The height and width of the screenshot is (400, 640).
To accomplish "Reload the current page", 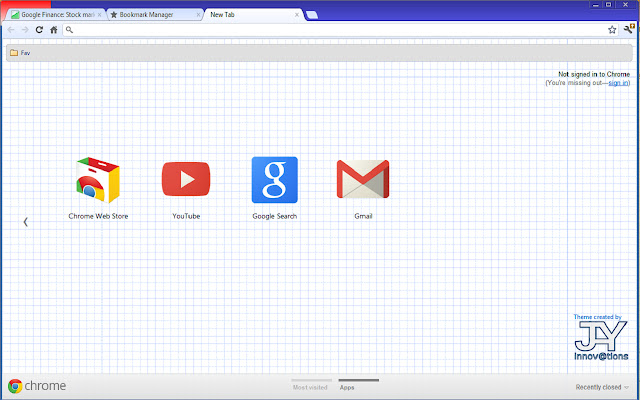I will pos(39,30).
